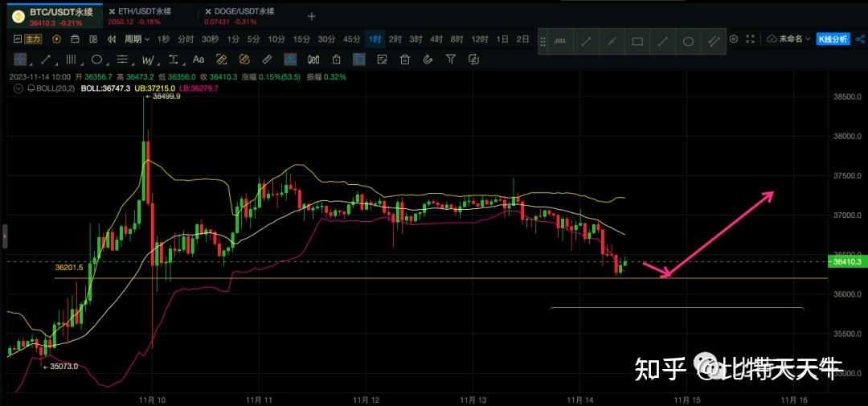This screenshot has height=406, width=868.
Task: Select the Aa text annotation tool
Action: [x=199, y=59]
